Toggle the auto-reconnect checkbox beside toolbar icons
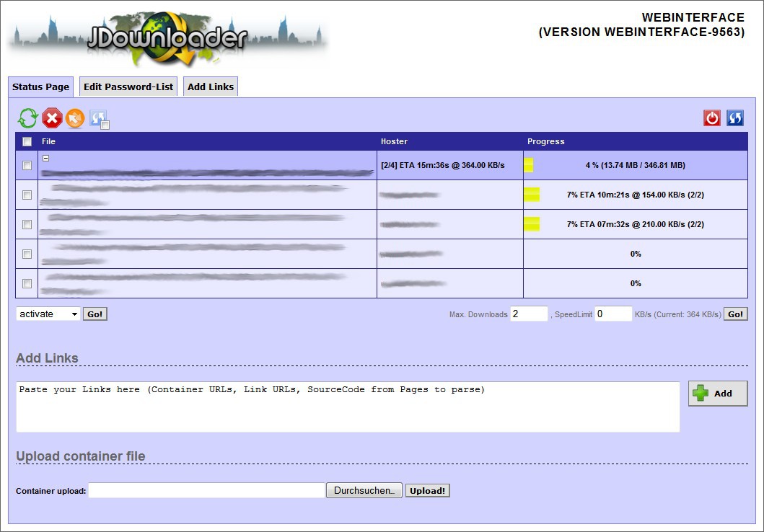 (x=105, y=125)
